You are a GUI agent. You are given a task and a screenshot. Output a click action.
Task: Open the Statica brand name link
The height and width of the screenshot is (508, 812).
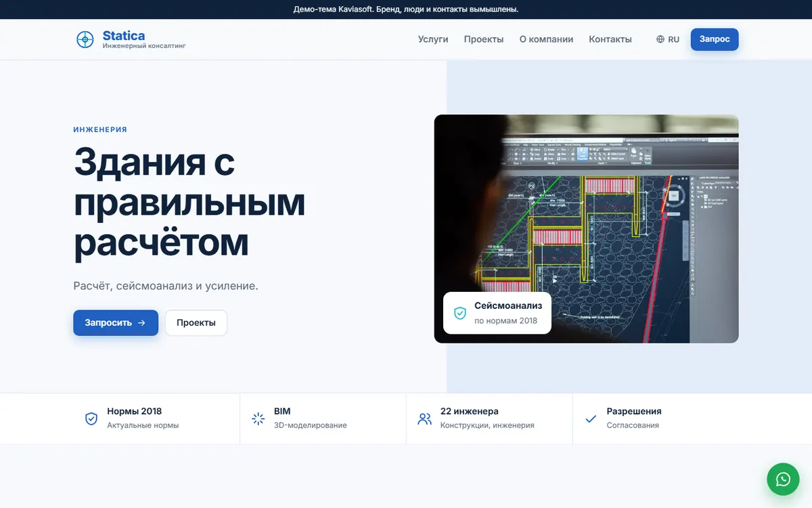(124, 35)
